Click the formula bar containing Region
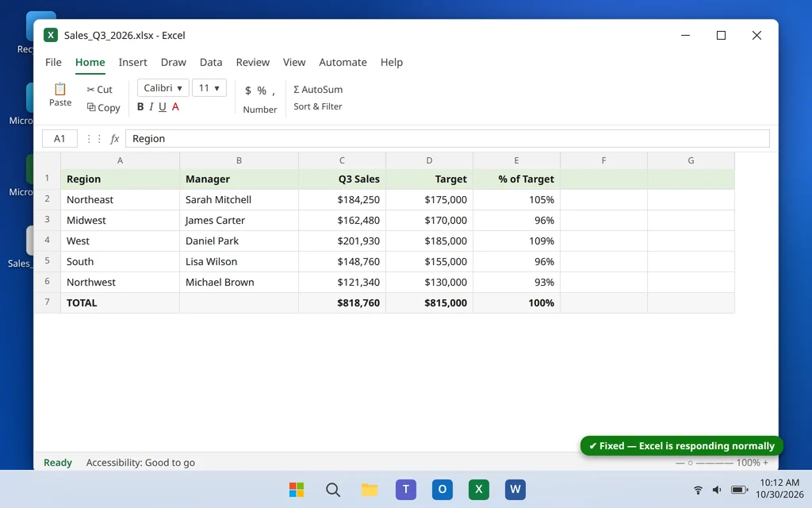812x508 pixels. (447, 138)
